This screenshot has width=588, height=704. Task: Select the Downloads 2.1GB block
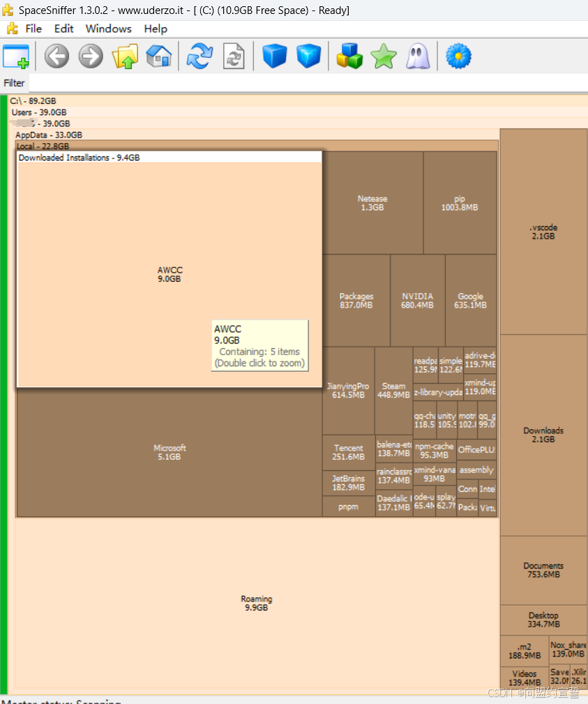543,435
